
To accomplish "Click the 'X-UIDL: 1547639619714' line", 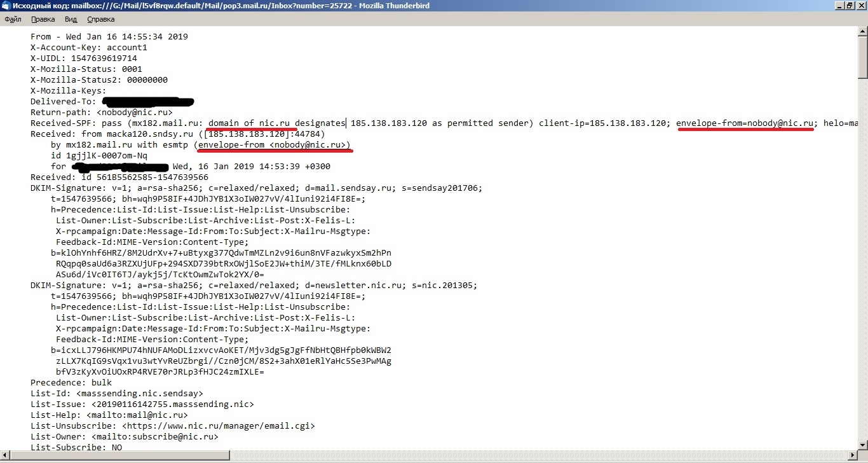I will pos(84,58).
